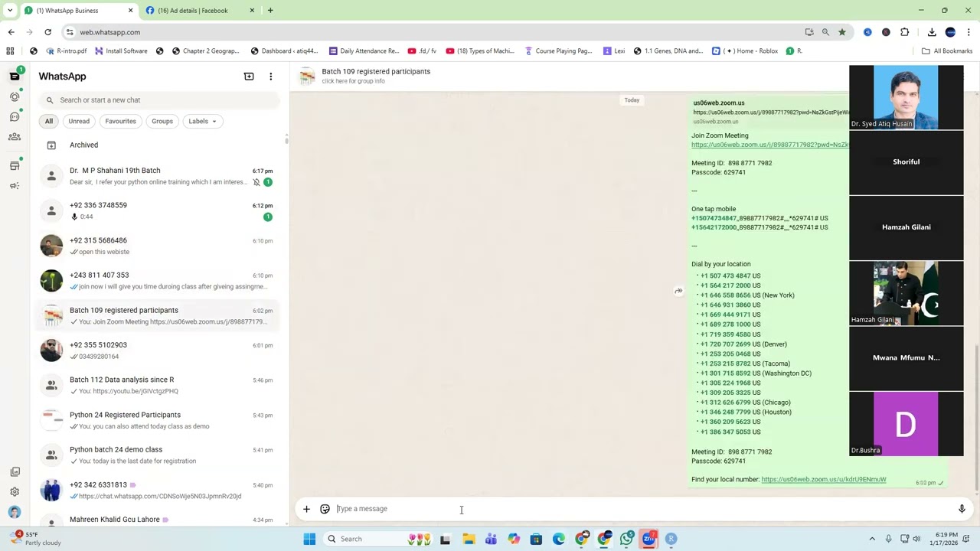
Task: Start a new chat with the compose icon
Action: point(249,77)
